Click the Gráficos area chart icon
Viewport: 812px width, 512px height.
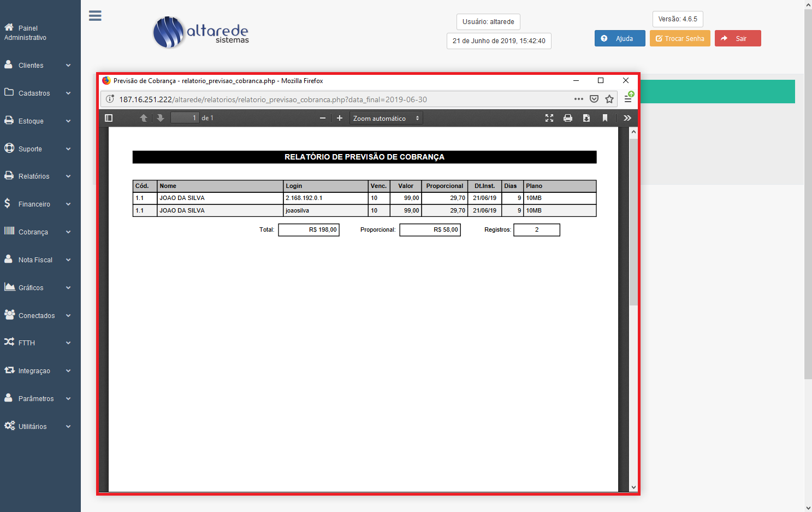[9, 287]
